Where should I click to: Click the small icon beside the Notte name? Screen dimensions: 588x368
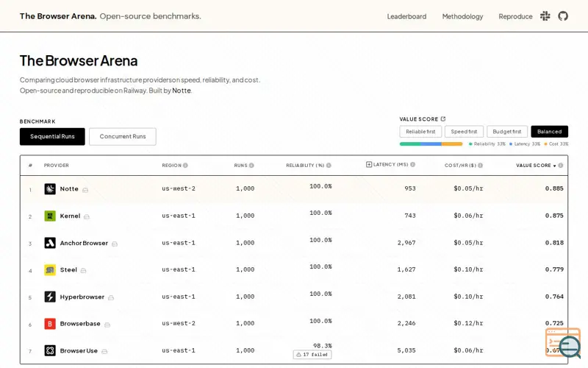pyautogui.click(x=85, y=190)
